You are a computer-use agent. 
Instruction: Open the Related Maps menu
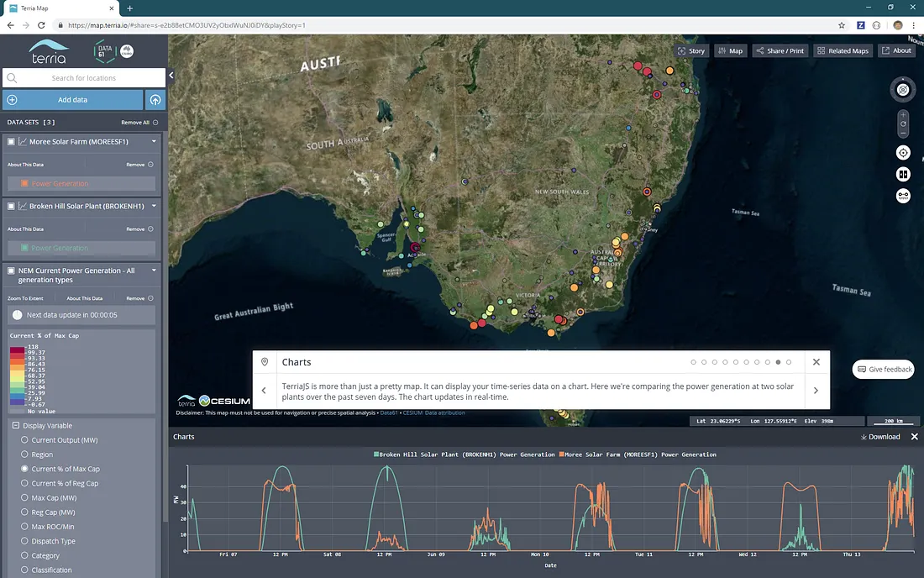tap(843, 50)
